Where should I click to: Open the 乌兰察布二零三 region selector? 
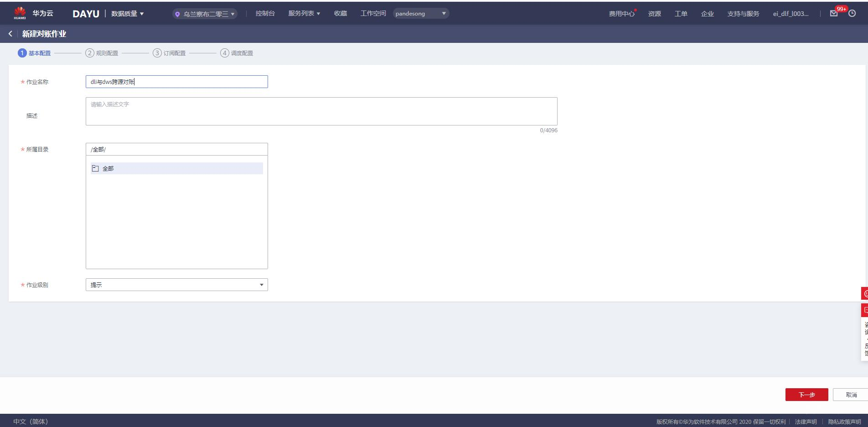(205, 14)
